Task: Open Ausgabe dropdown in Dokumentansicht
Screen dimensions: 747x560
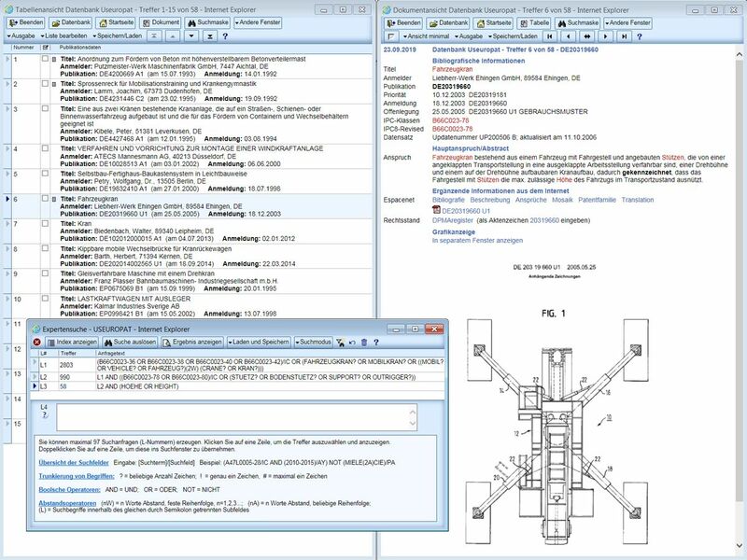Action: (x=470, y=36)
